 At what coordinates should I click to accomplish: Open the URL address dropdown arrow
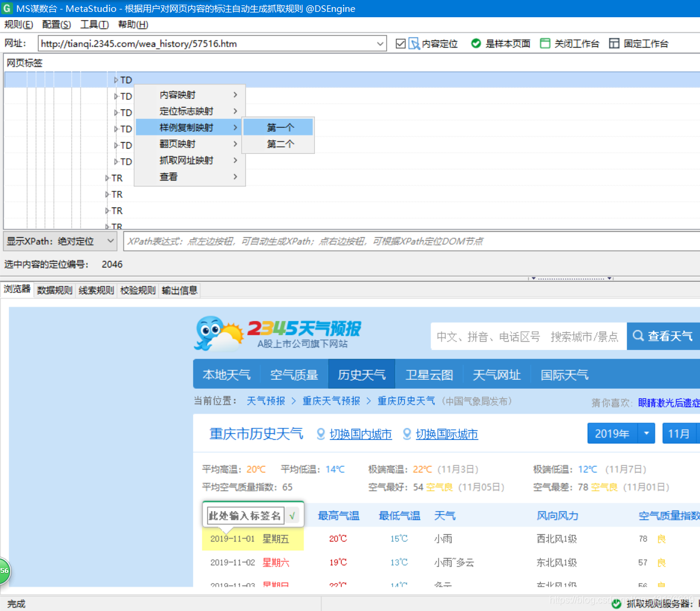tap(381, 43)
